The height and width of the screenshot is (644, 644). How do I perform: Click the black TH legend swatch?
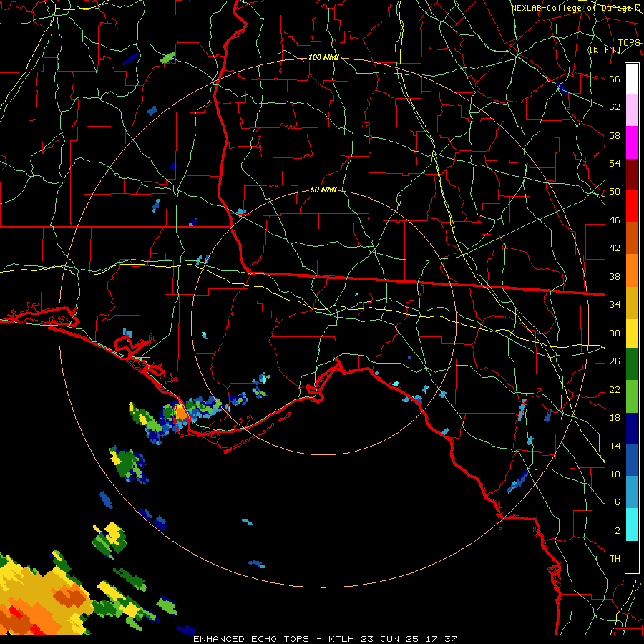coord(632,557)
